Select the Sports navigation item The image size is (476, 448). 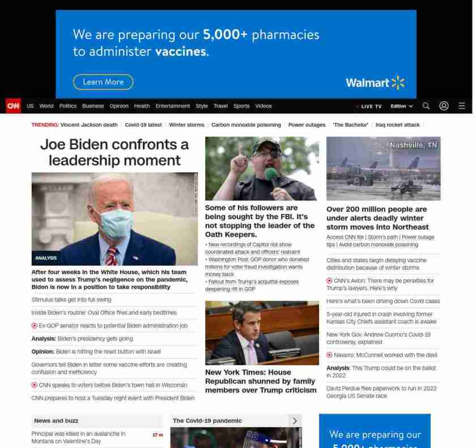241,106
